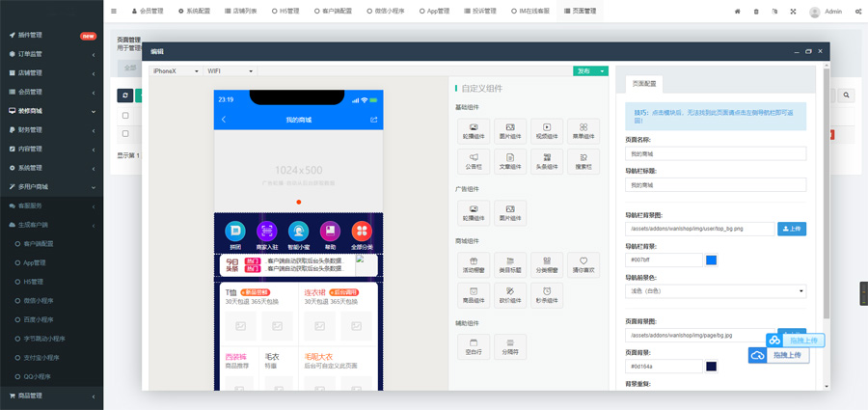Open the 导航前景色 color mode dropdown
Viewport: 868px width, 410px height.
tap(716, 290)
